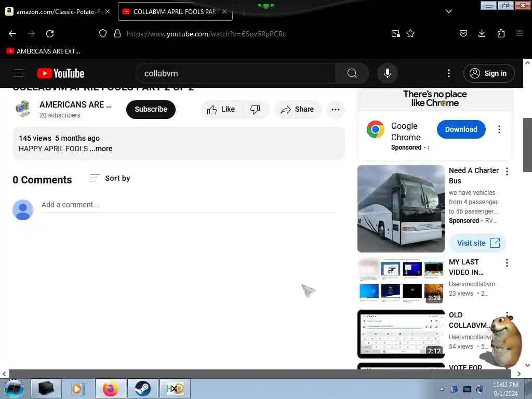The height and width of the screenshot is (399, 532).
Task: Open list all tabs dropdown arrow
Action: (448, 11)
